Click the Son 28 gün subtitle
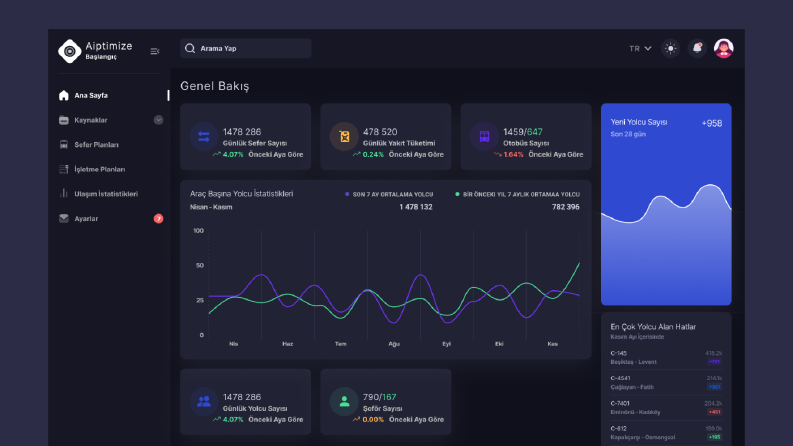 click(628, 134)
